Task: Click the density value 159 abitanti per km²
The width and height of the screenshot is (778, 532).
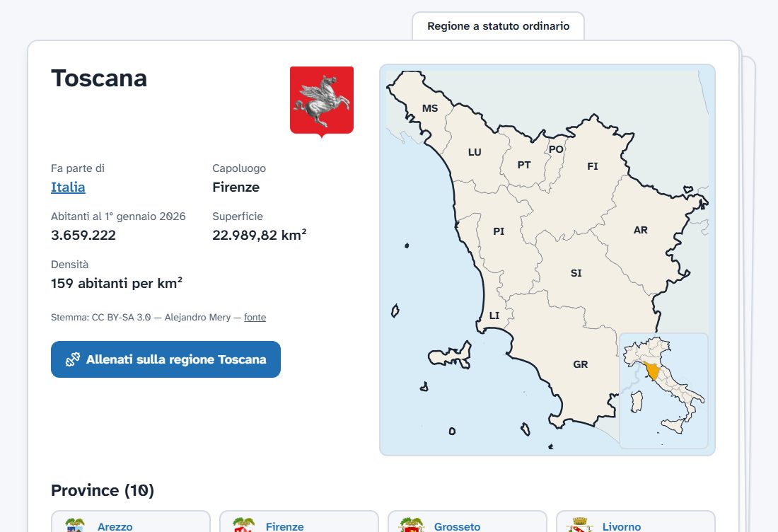Action: [x=117, y=283]
